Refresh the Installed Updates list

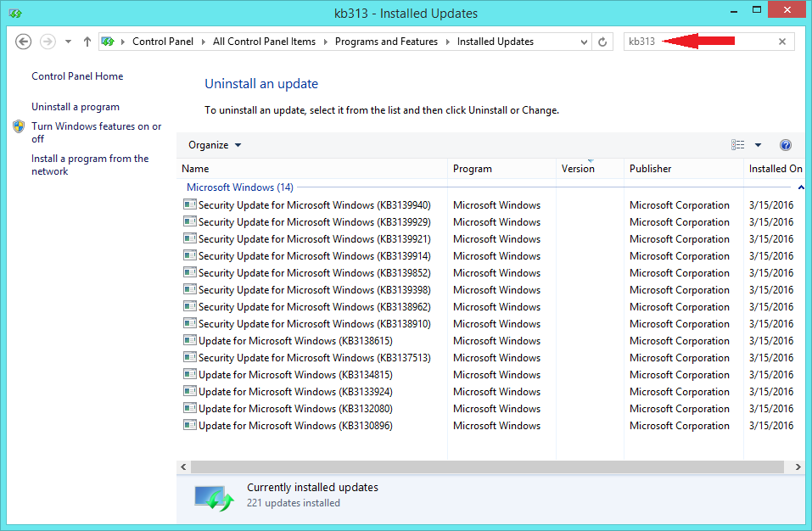602,42
